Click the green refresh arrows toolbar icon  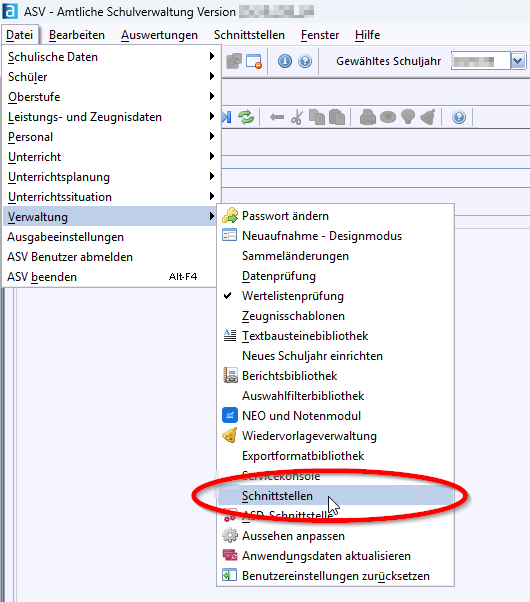point(246,117)
